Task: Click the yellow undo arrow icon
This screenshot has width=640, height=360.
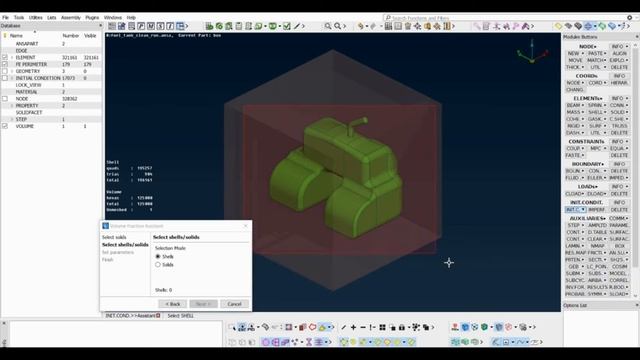Action: click(x=360, y=26)
